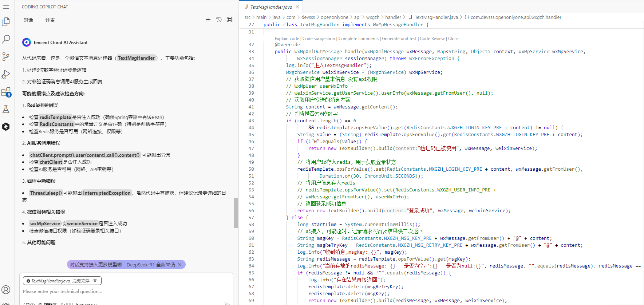Open the com breadcrumb
644x305 pixels.
291,17
